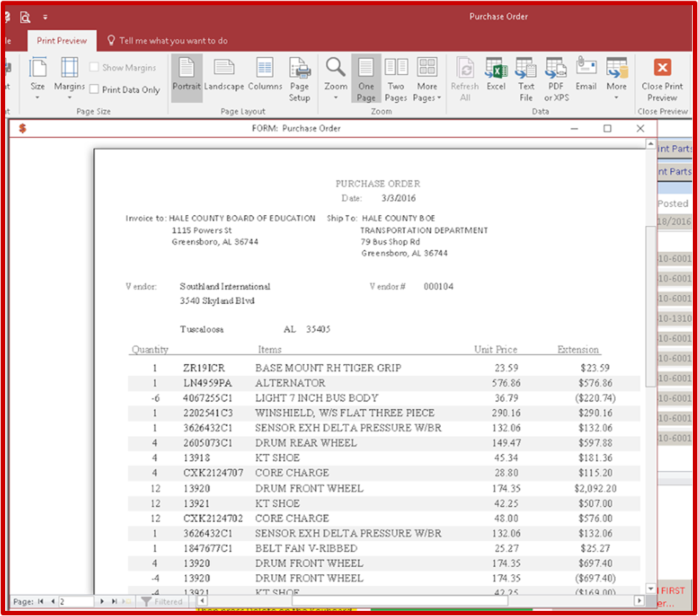Click the page number input box

(76, 601)
